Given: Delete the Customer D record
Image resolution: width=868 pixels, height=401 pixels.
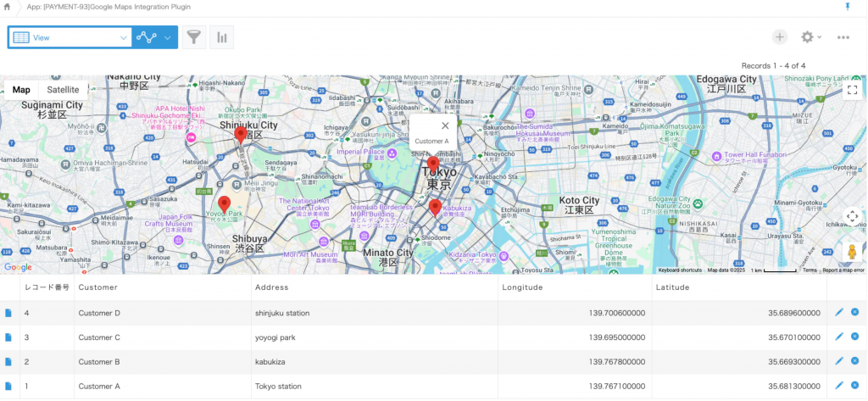Looking at the screenshot, I should (x=854, y=312).
